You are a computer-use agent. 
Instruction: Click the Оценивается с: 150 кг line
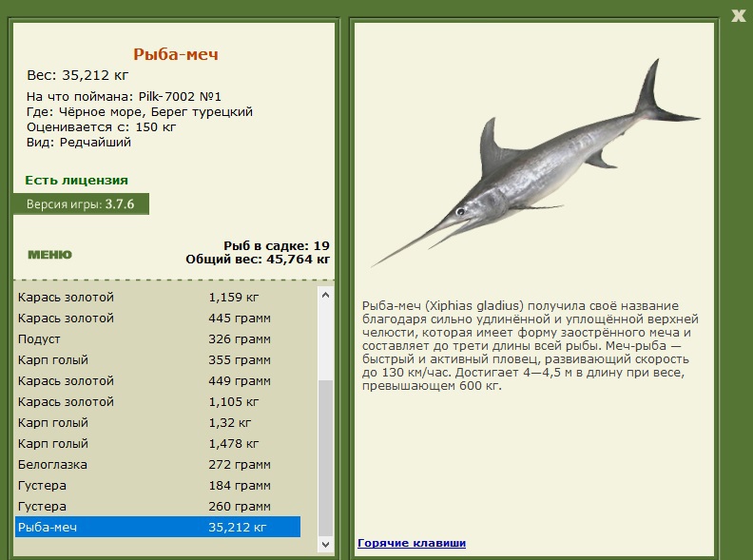[x=102, y=127]
